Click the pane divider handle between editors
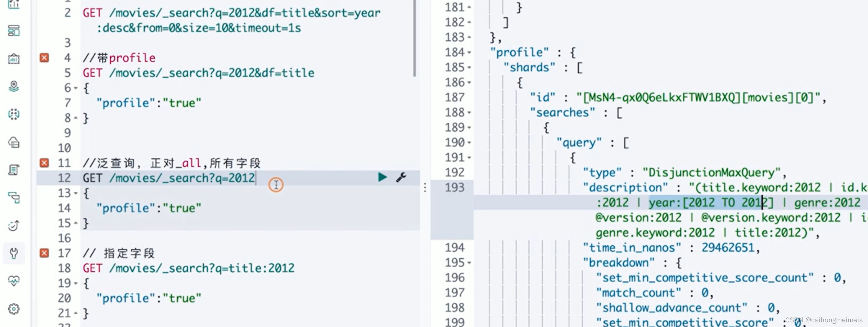The width and height of the screenshot is (868, 327). (x=425, y=187)
